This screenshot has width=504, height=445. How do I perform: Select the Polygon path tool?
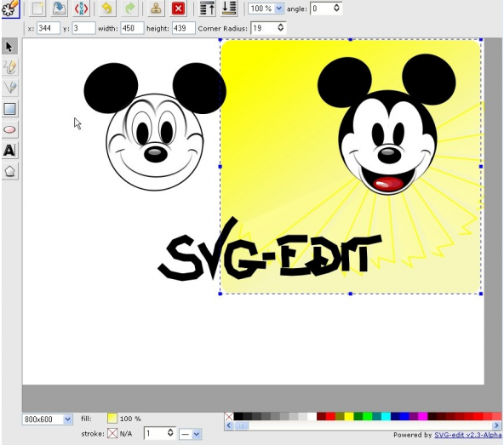click(9, 171)
